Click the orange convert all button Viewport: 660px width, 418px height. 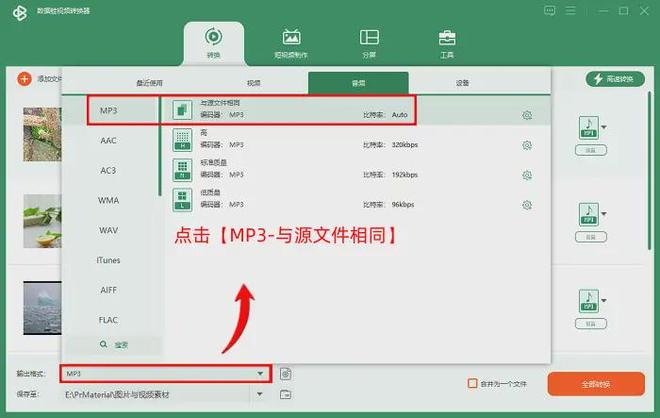pos(596,384)
